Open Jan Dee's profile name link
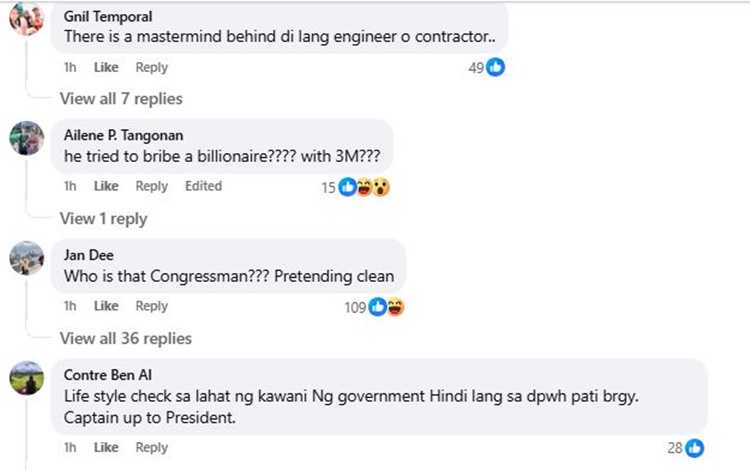The image size is (750, 470). tap(88, 255)
